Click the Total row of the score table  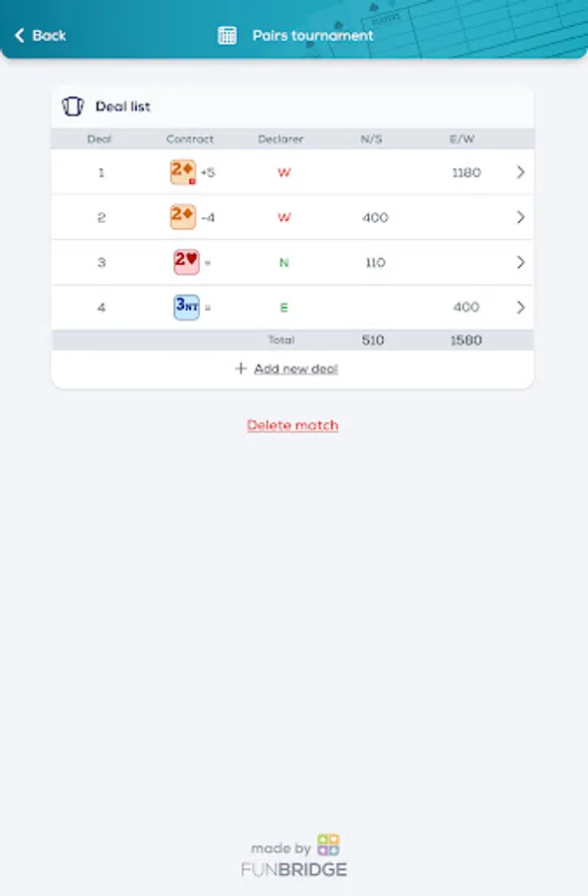293,338
